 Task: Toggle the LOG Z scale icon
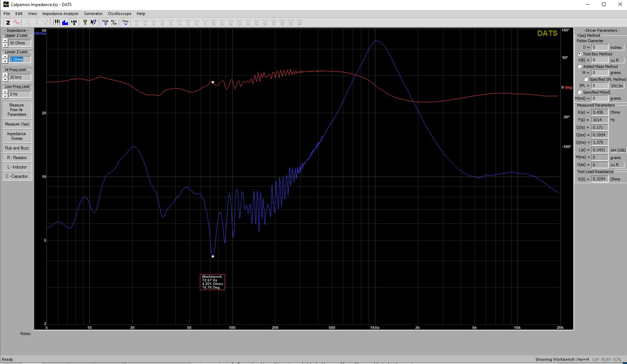pyautogui.click(x=74, y=22)
